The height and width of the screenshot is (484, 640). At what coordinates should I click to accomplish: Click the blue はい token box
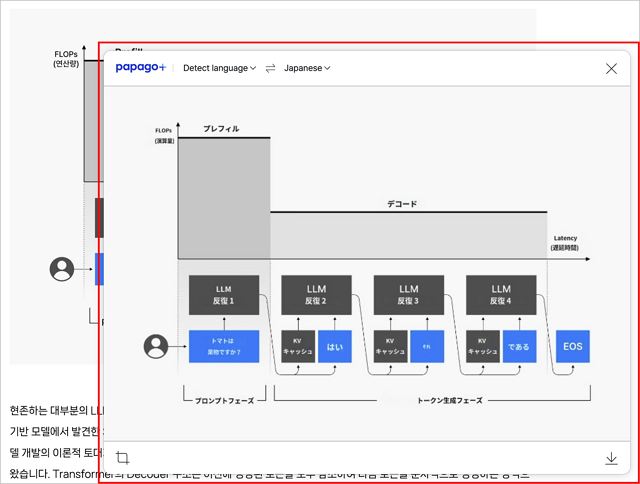tap(335, 347)
